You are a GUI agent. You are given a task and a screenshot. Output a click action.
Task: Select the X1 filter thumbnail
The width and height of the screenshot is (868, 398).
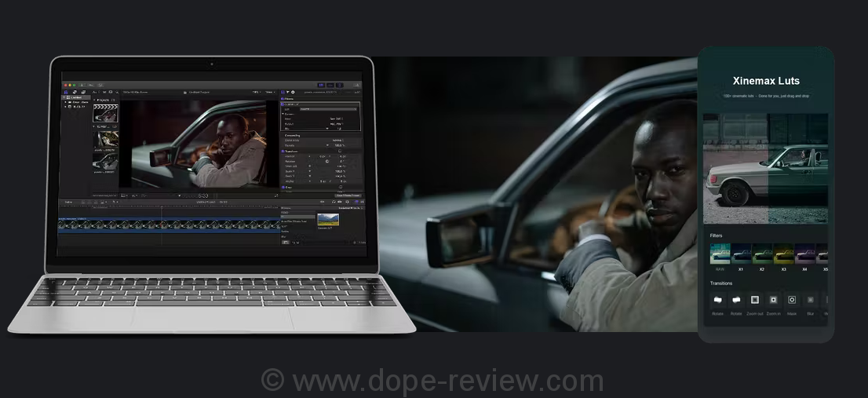click(x=742, y=254)
